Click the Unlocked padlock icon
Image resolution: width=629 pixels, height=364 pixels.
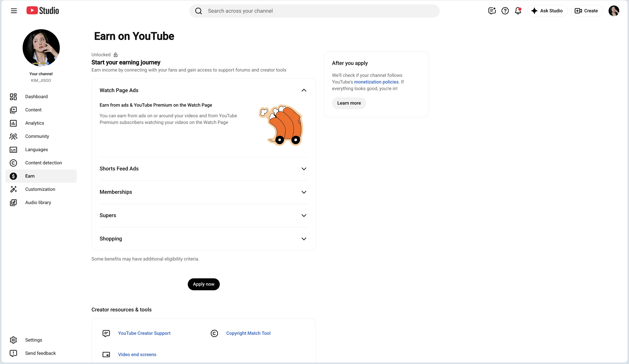pos(116,55)
